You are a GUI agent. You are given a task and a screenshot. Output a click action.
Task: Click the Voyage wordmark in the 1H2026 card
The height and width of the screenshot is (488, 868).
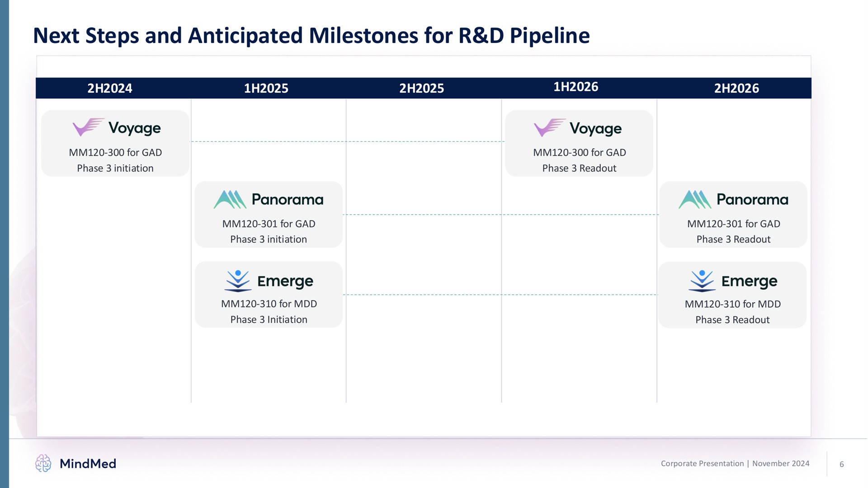(x=596, y=129)
